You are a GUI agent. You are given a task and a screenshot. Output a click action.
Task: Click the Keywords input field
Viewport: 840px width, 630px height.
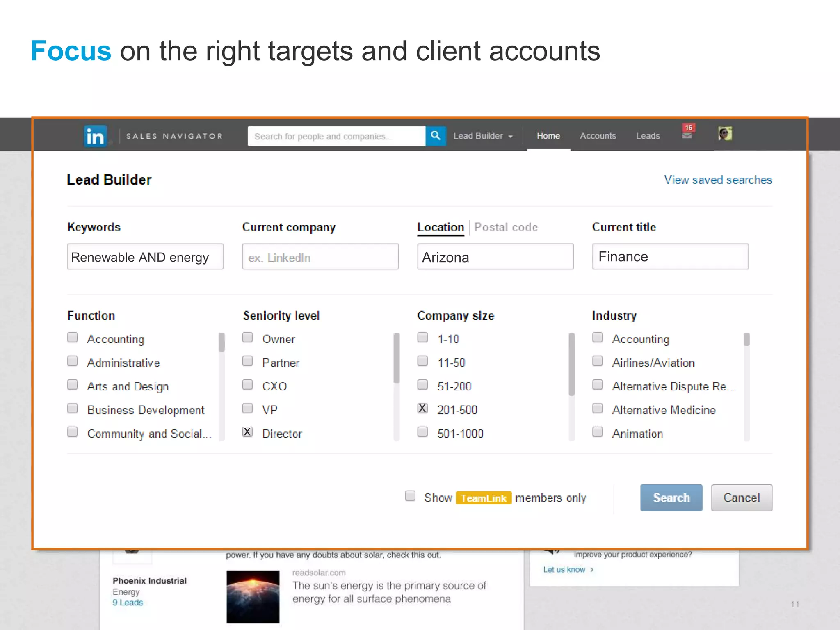pyautogui.click(x=146, y=257)
